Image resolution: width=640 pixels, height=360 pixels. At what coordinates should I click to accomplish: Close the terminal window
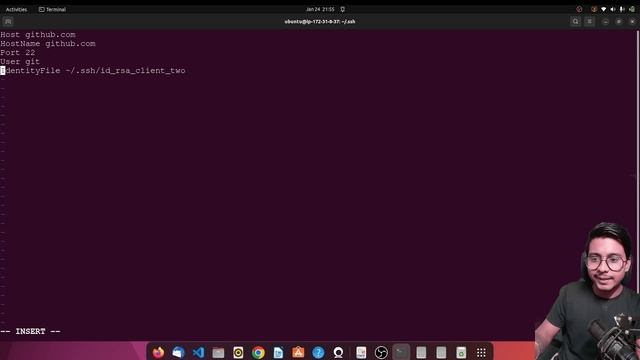[632, 22]
